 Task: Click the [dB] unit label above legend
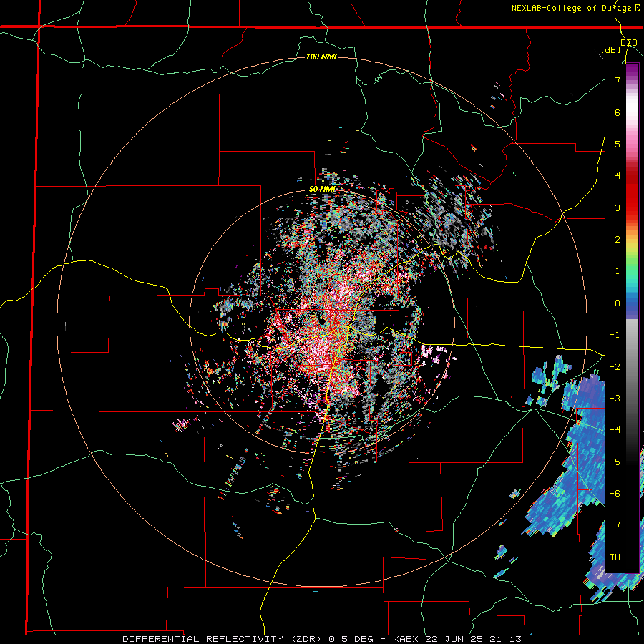611,49
